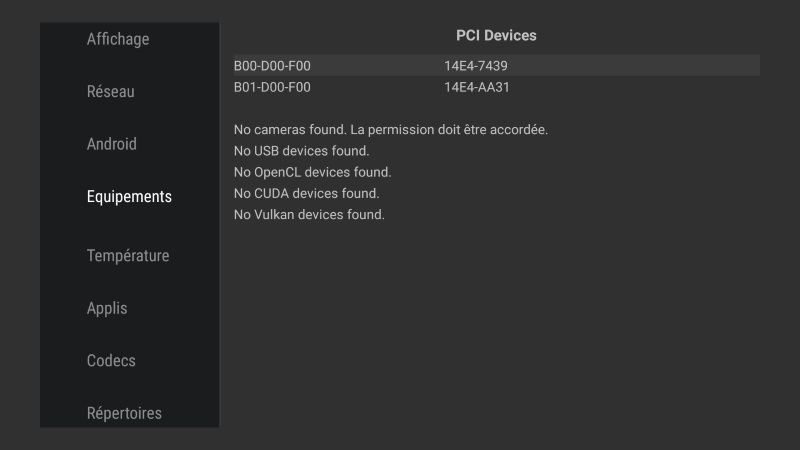This screenshot has width=800, height=450.
Task: Click the 'No OpenCL devices found' line
Action: tap(312, 172)
